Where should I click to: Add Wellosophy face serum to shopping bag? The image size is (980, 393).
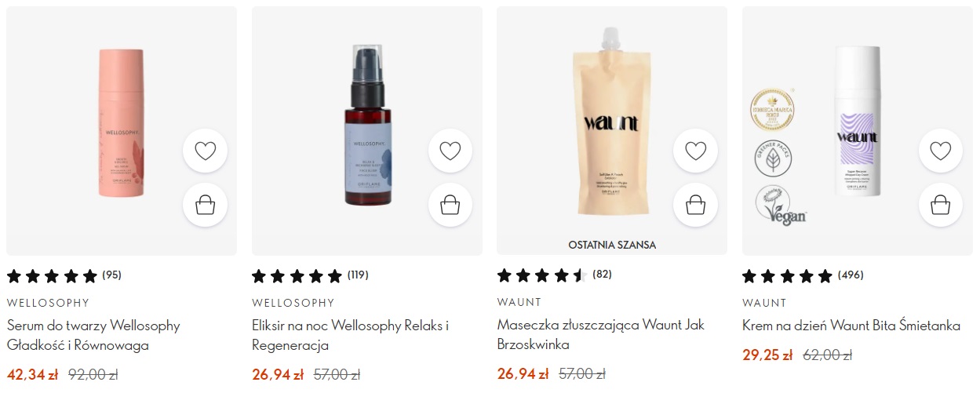coord(205,206)
